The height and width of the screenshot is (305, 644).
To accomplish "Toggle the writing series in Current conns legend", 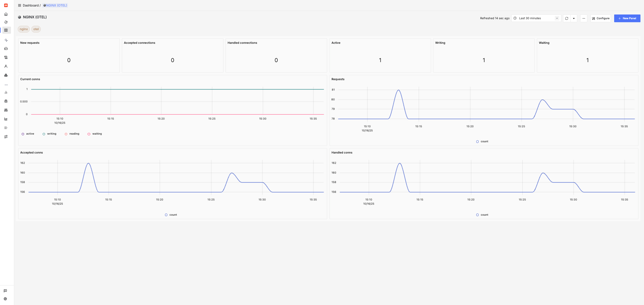I will point(50,134).
